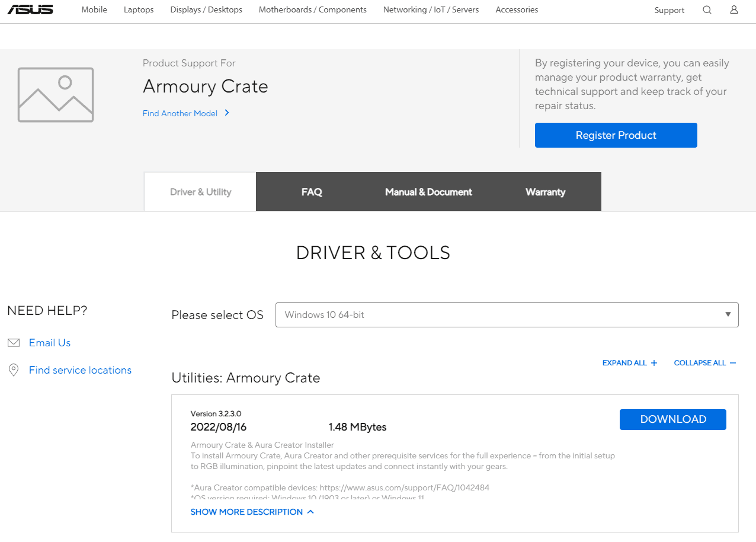Screen dimensions: 756x542
Task: Switch to the Warranty tab
Action: pos(545,192)
